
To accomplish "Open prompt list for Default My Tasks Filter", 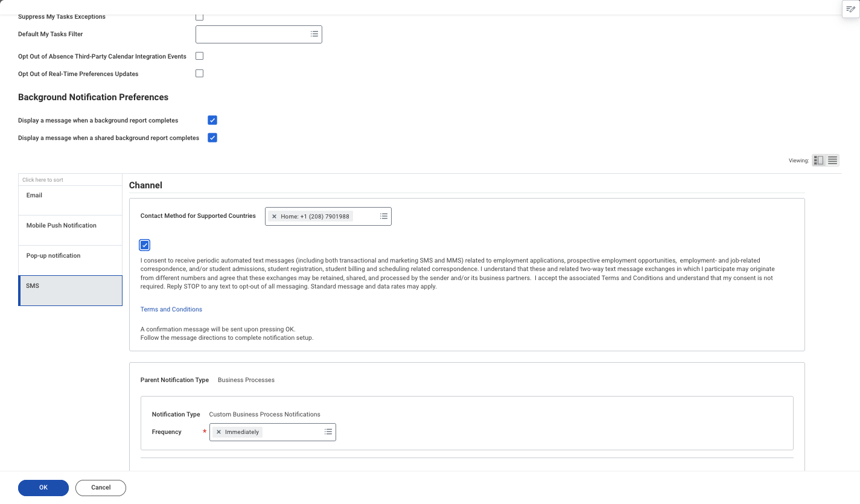I will (314, 34).
